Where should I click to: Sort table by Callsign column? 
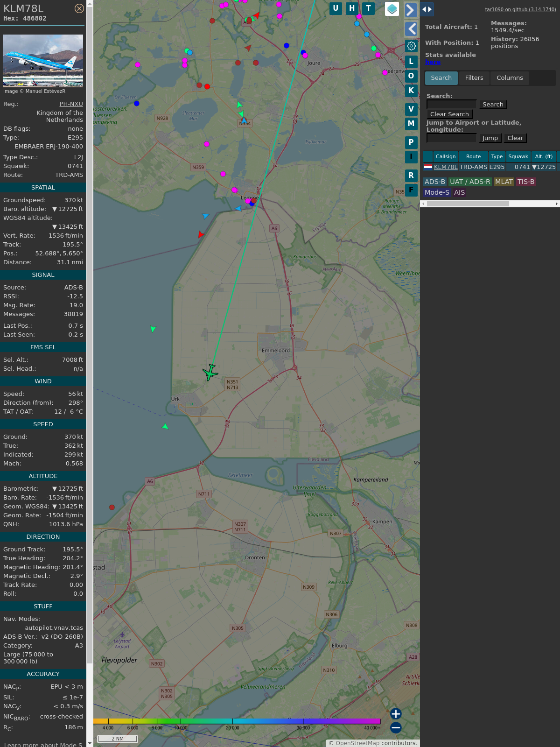click(446, 156)
